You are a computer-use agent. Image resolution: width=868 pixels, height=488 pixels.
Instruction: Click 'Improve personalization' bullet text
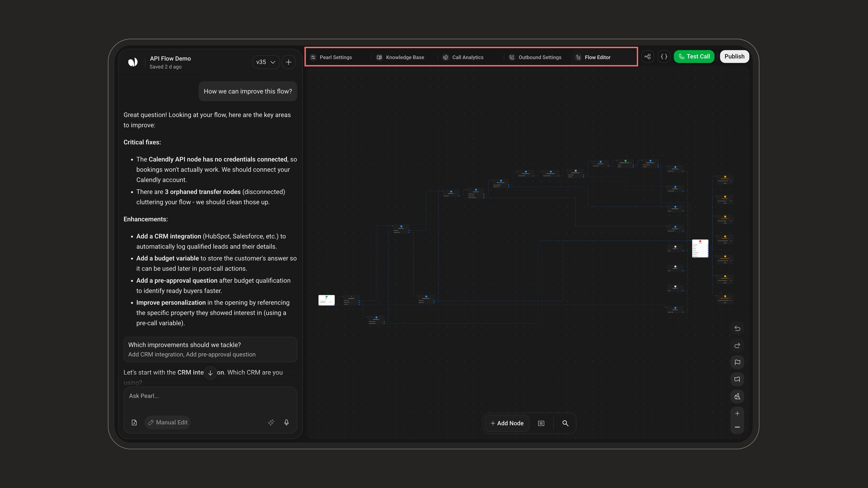tap(171, 302)
